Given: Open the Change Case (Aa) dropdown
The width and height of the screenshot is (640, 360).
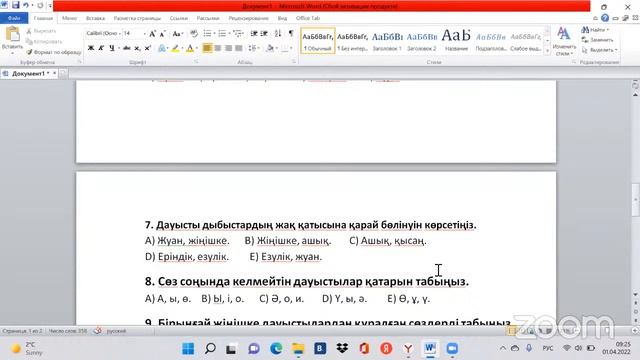Looking at the screenshot, I should (x=178, y=34).
